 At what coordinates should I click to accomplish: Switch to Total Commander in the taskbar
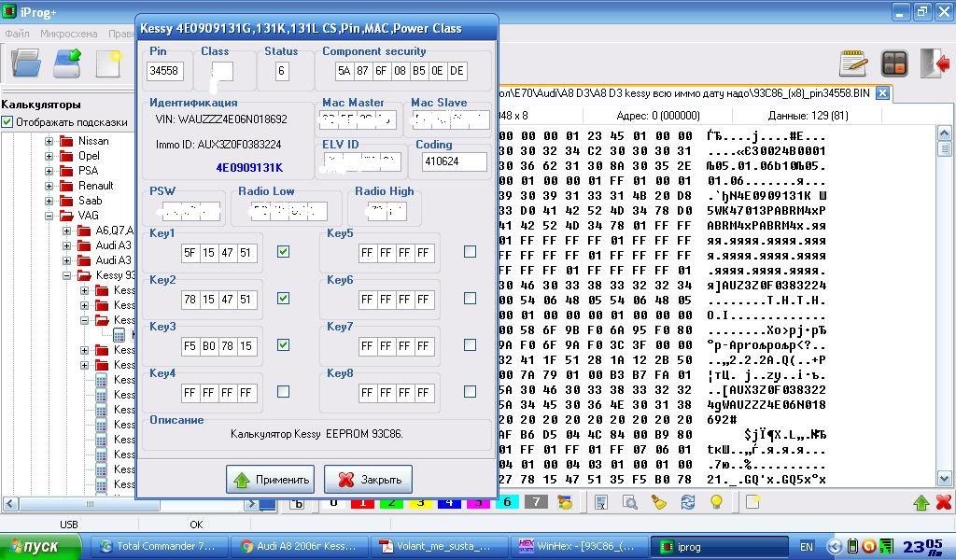coord(159,547)
